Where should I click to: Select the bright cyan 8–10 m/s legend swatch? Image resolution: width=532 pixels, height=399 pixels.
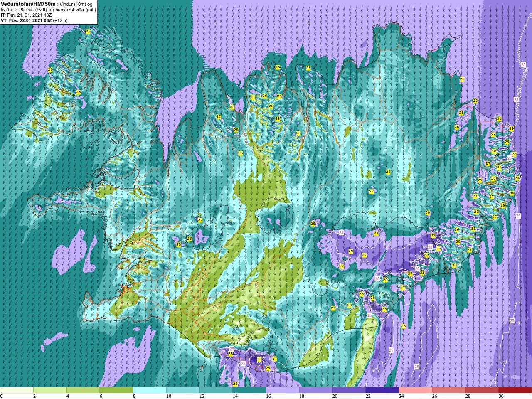(150, 390)
